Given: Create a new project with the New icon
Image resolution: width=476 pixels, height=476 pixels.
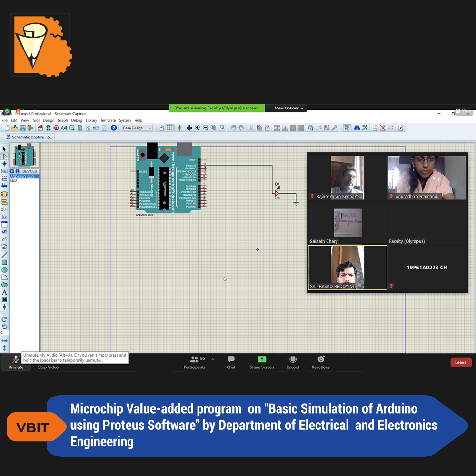Looking at the screenshot, I should pyautogui.click(x=7, y=128).
